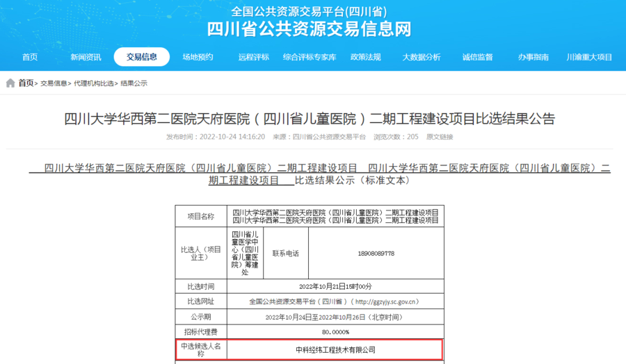Viewport: 626px width, 364px height.
Task: Open 综合评标专家库 navigation item
Action: click(x=310, y=57)
